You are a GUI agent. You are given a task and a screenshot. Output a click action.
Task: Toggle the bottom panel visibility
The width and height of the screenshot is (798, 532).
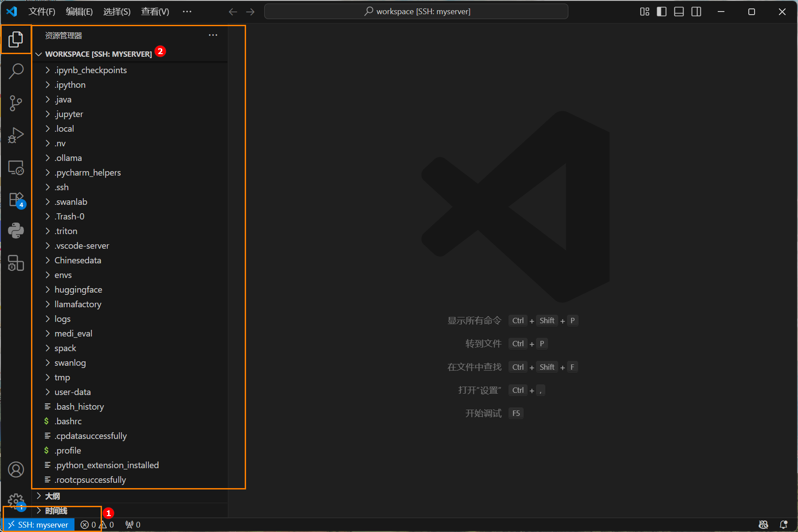[679, 12]
